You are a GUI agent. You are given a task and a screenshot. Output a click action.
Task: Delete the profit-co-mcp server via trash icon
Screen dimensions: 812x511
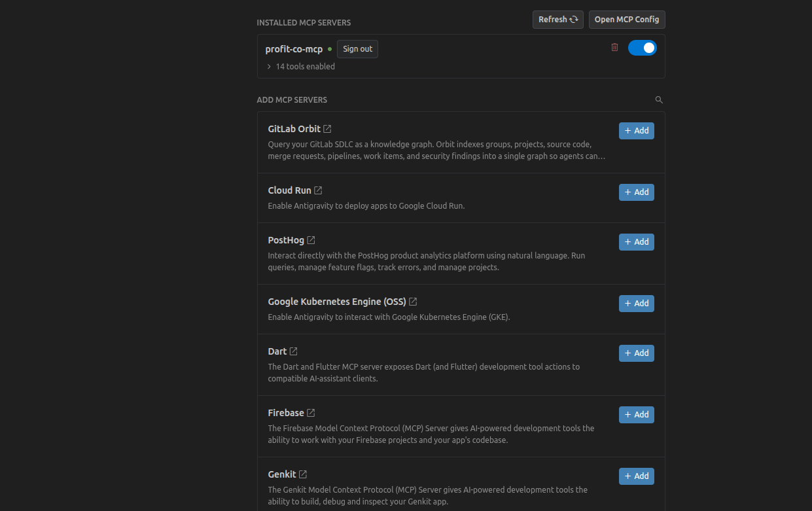pos(614,47)
